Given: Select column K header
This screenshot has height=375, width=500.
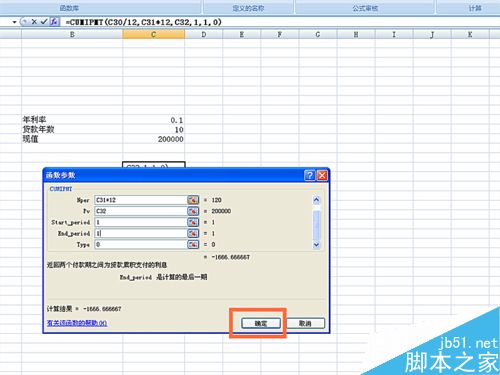Looking at the screenshot, I should tap(470, 34).
